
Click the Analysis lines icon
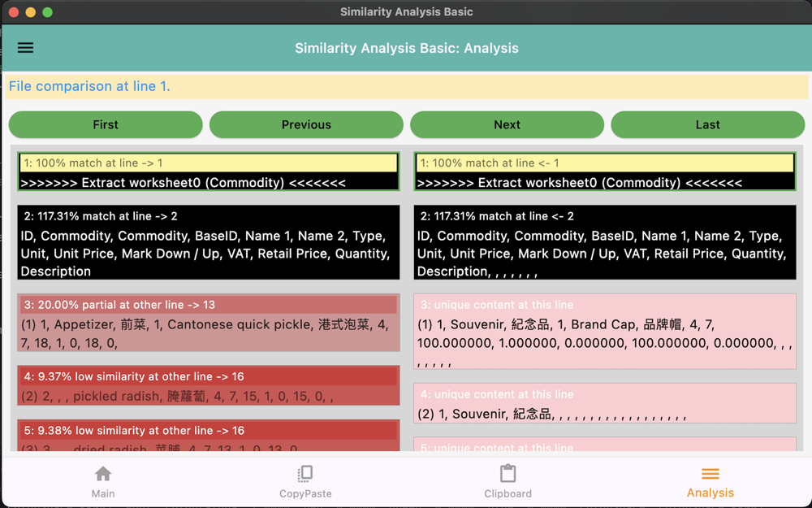pos(710,474)
